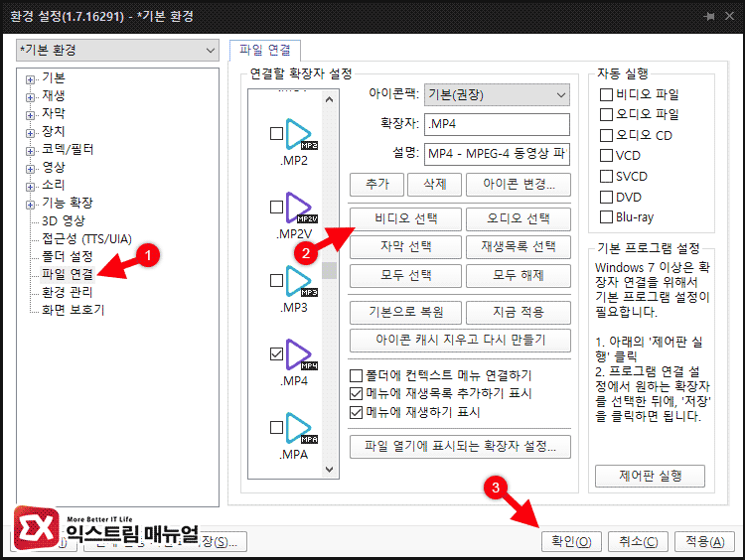Check the .MP2 extension checkbox
Viewport: 745px width, 560px height.
click(x=276, y=133)
